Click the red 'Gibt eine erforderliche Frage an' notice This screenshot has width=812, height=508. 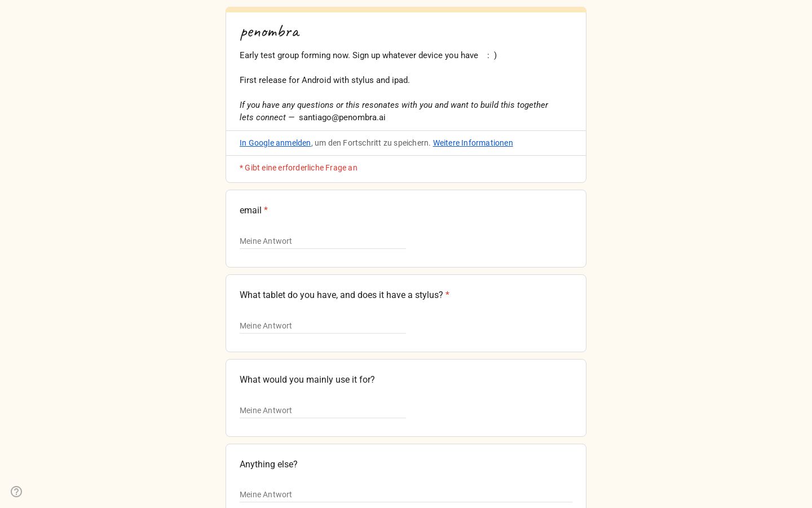point(298,168)
